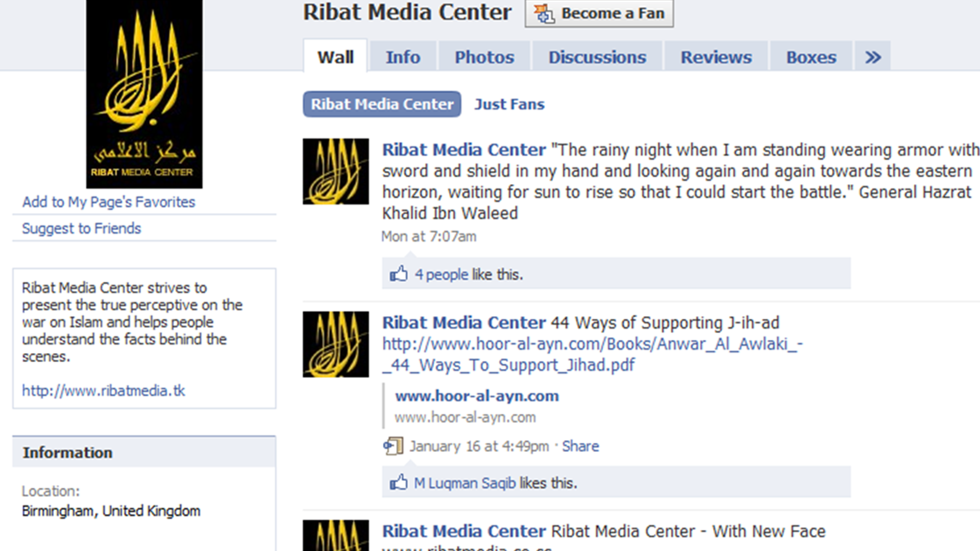The image size is (980, 551).
Task: Click the fan icon inside Become a Fan button
Action: pyautogui.click(x=544, y=13)
